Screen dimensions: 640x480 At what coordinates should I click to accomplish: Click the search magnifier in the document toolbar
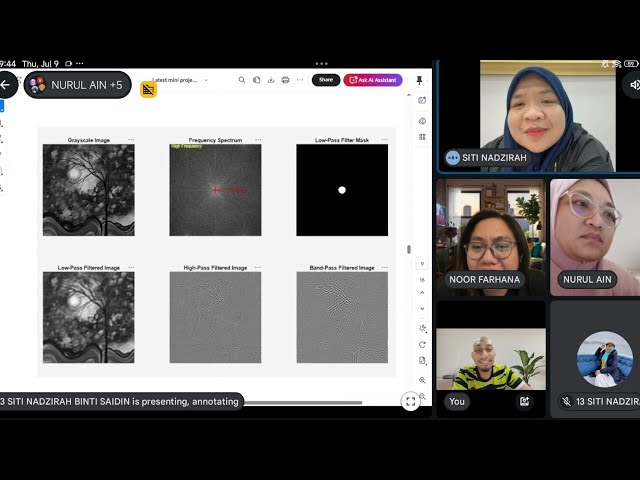(x=242, y=80)
